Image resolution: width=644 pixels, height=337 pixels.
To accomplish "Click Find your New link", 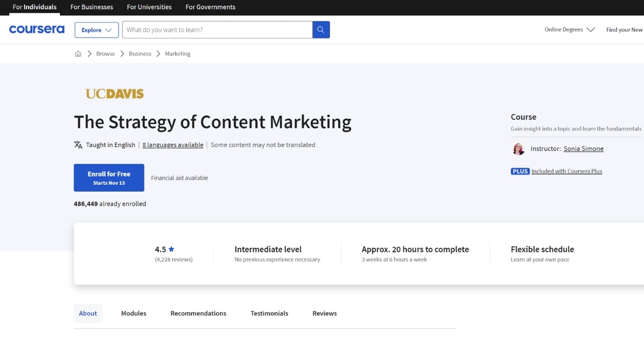I will point(625,30).
